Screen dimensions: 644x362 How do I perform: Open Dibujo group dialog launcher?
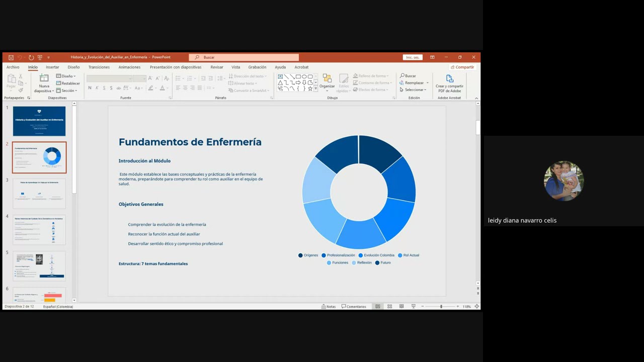(394, 98)
